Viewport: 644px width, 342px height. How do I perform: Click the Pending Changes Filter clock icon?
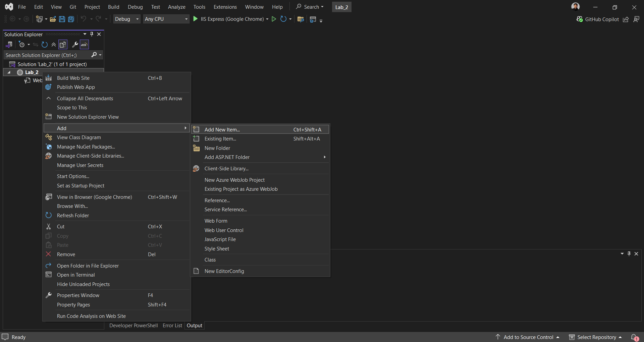pos(22,45)
